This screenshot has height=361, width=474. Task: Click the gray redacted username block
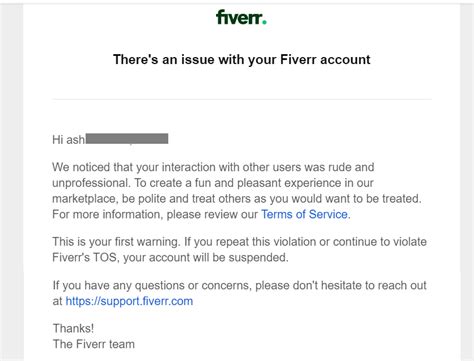point(127,139)
